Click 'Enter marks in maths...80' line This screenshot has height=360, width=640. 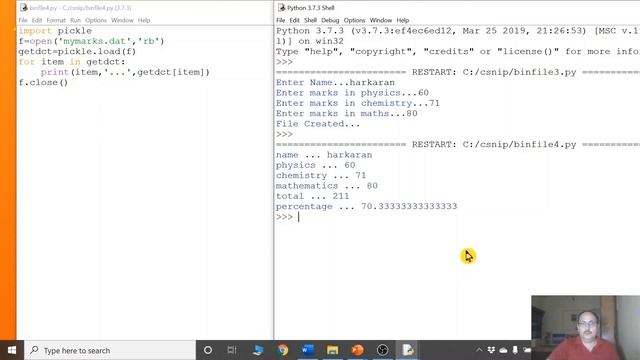[x=347, y=113]
